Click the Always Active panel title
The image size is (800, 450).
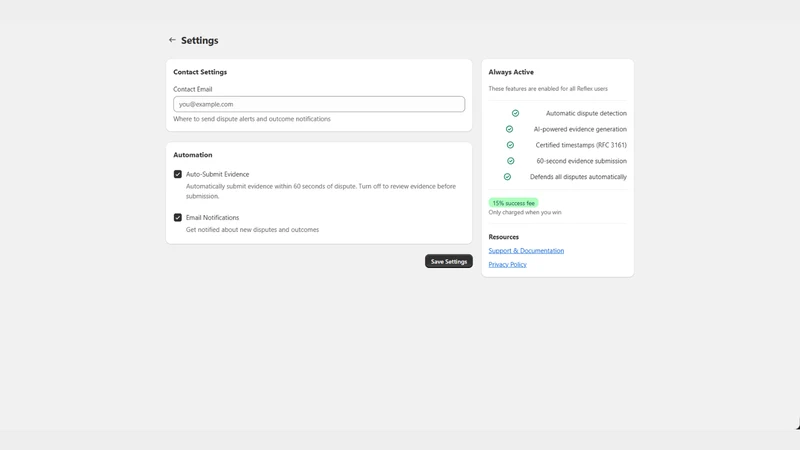coord(511,72)
